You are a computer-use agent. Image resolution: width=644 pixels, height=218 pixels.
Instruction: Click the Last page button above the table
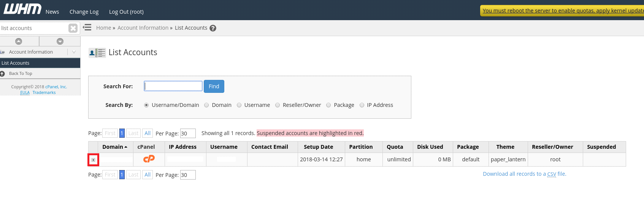click(x=133, y=133)
